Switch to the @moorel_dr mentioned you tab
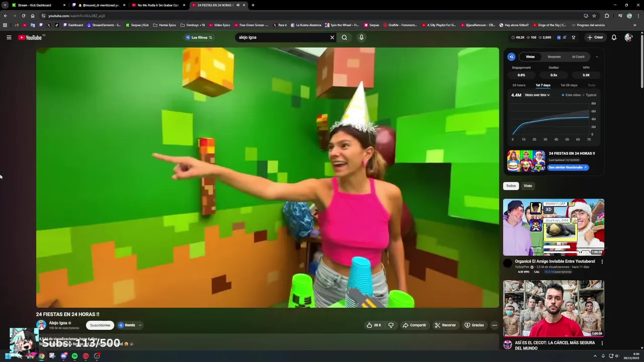 99,5
